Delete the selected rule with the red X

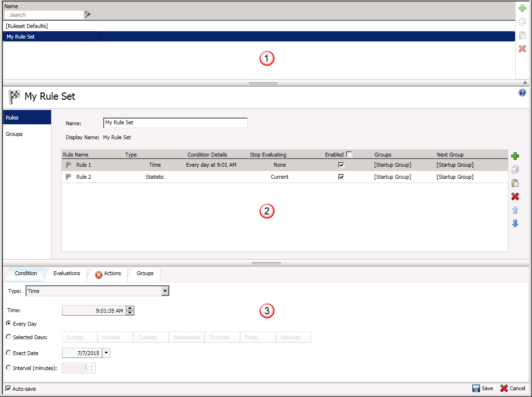click(x=515, y=197)
